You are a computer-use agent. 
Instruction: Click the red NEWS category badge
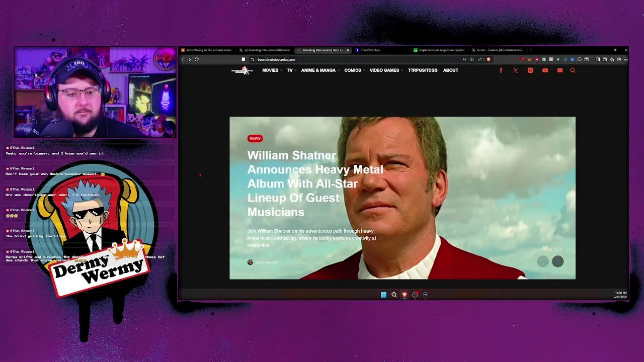tap(255, 138)
